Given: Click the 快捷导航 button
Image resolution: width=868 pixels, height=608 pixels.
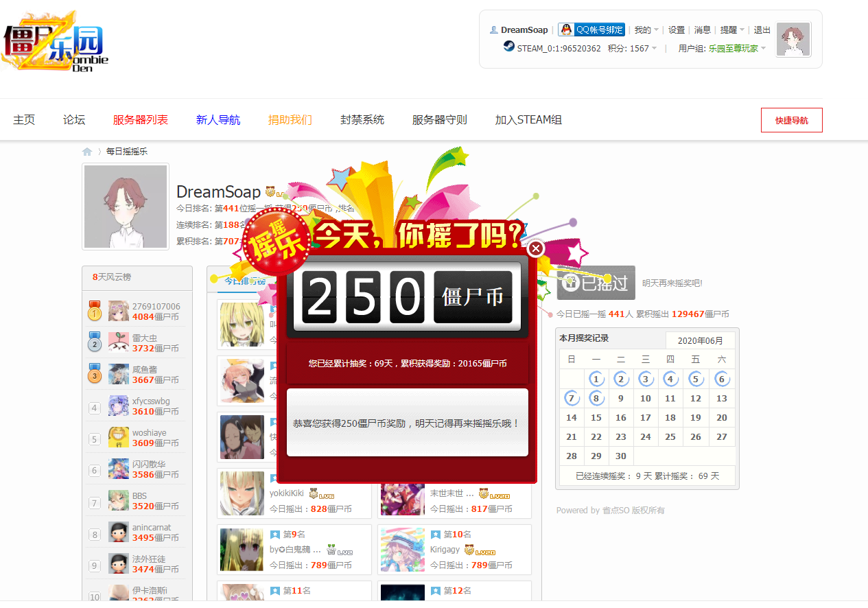Looking at the screenshot, I should [791, 119].
